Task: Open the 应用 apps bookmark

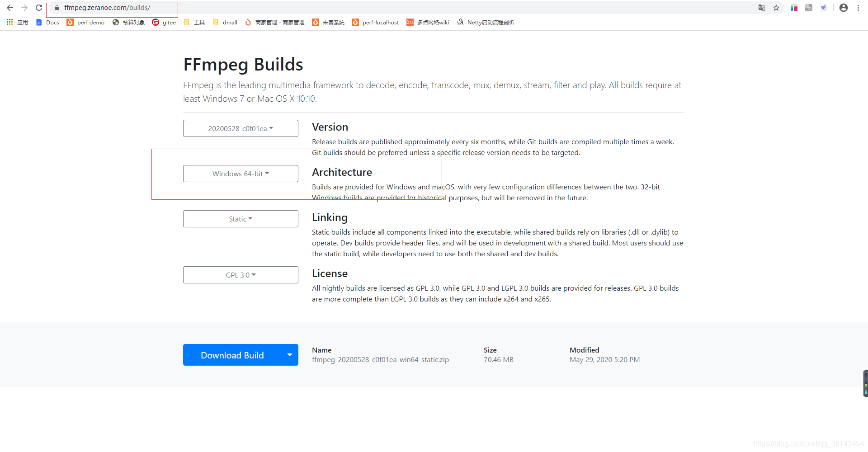Action: [x=17, y=22]
